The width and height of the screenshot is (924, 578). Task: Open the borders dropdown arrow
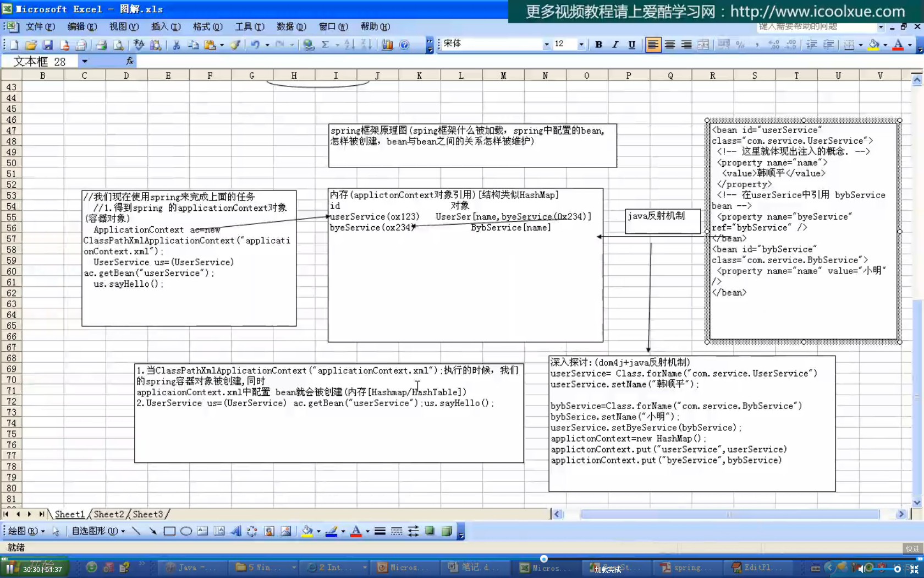pyautogui.click(x=861, y=45)
